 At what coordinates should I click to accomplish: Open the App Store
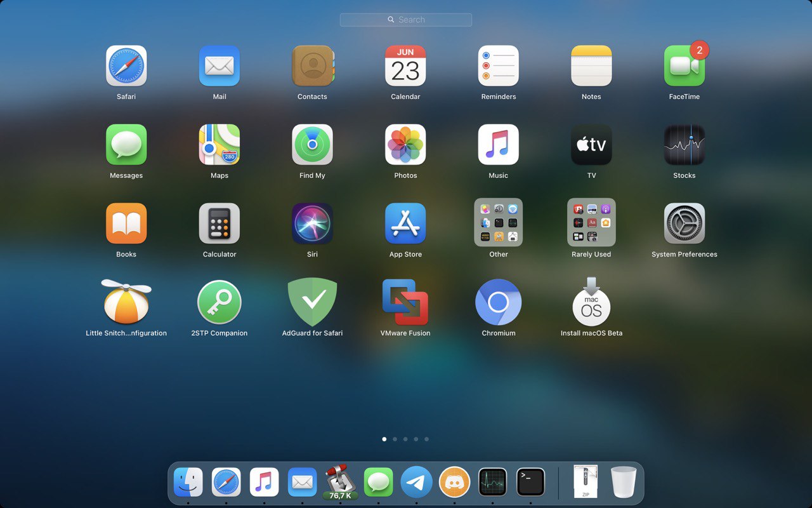[x=405, y=223]
